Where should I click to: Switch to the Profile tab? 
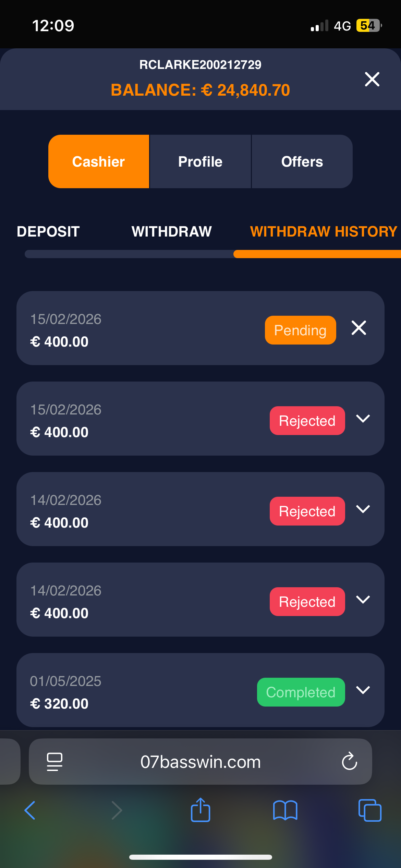point(200,161)
